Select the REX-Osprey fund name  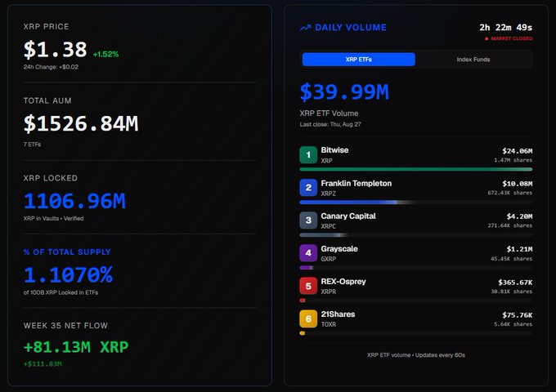tap(343, 282)
